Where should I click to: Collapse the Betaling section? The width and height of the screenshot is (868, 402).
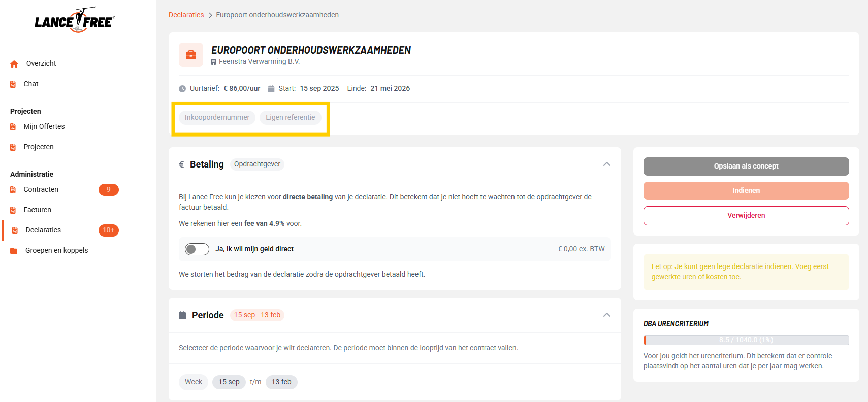point(607,164)
